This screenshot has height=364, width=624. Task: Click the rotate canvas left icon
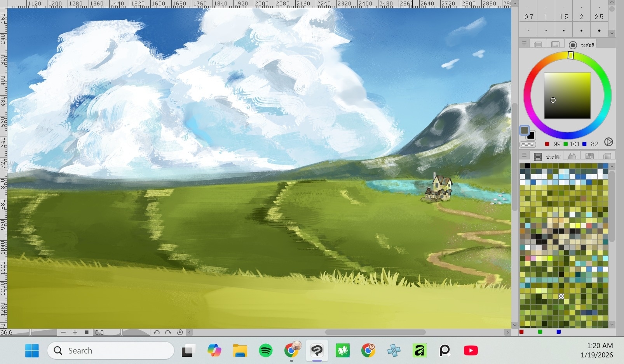point(157,332)
